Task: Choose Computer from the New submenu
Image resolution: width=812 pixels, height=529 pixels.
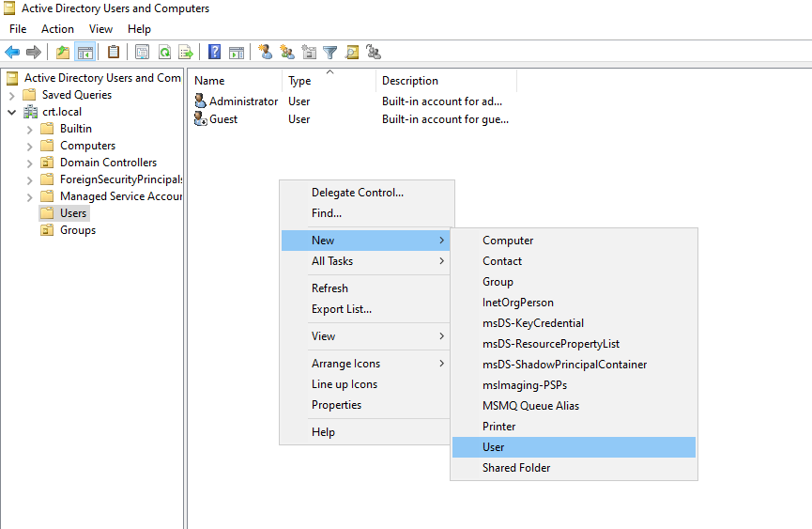Action: pos(574,241)
